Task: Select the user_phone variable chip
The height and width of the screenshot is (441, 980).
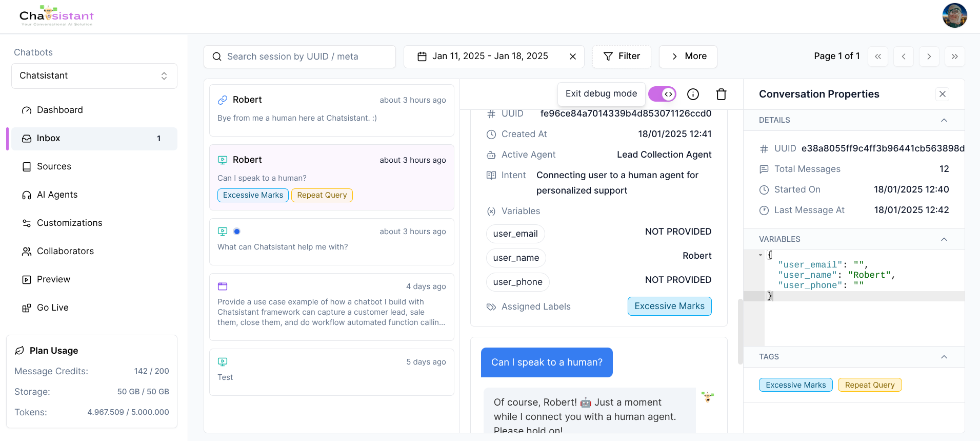Action: click(x=518, y=282)
